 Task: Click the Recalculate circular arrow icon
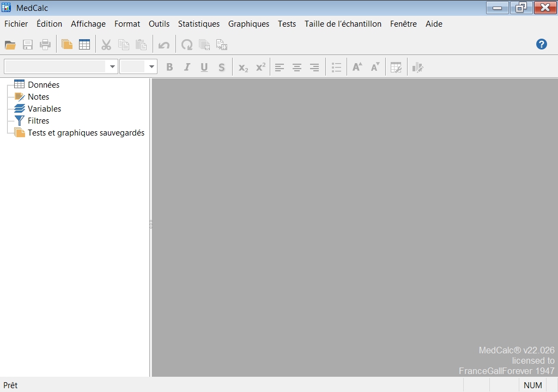187,45
